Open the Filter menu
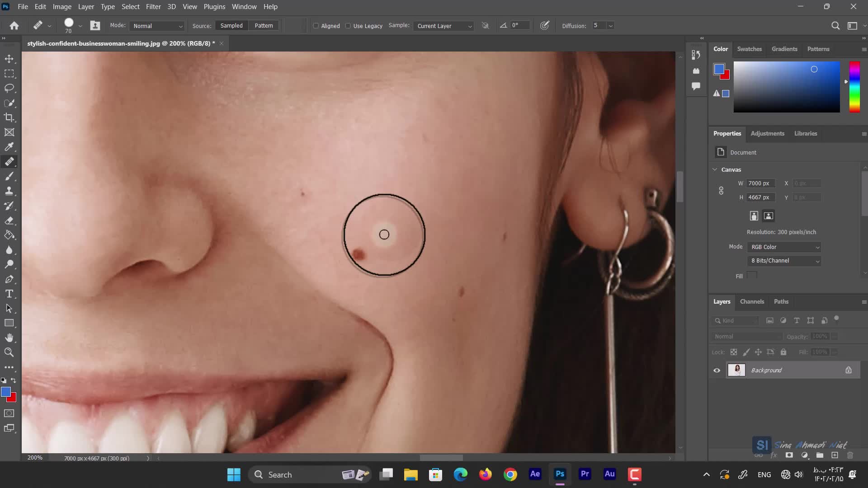Viewport: 868px width, 488px height. pos(153,7)
